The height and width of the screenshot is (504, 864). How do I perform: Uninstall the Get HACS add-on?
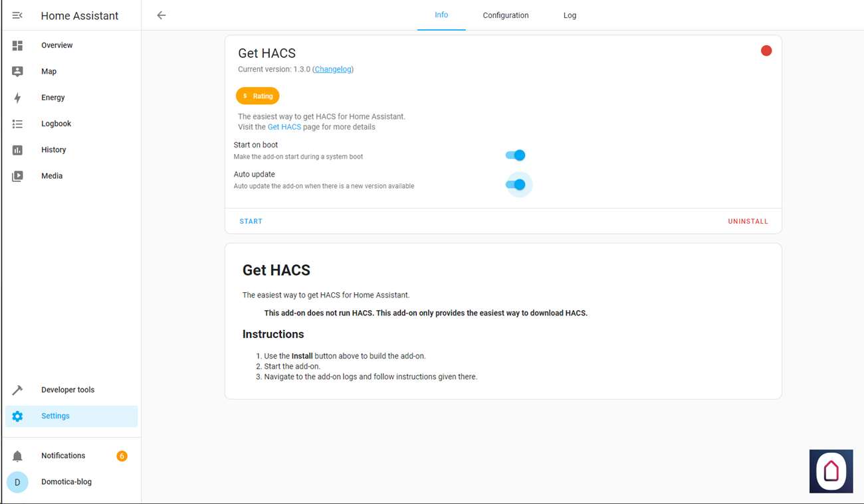pos(748,221)
